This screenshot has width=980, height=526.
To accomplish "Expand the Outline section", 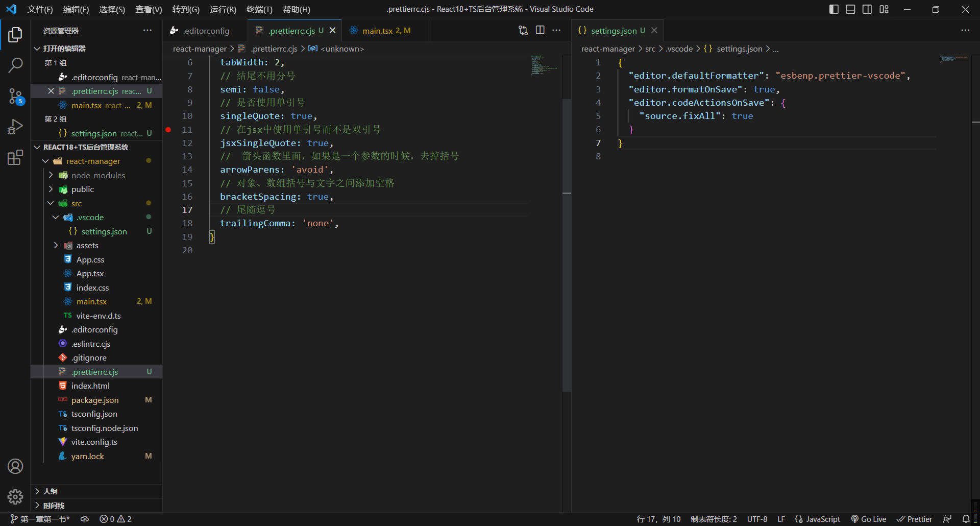I will click(96, 491).
